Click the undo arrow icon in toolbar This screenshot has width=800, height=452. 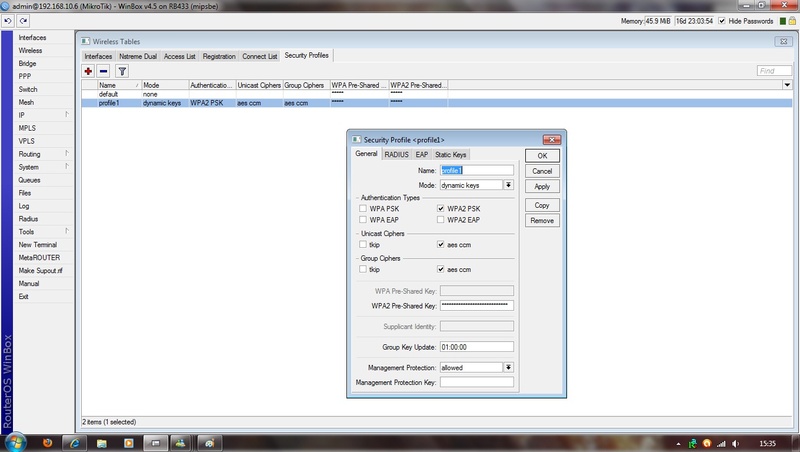click(x=8, y=21)
